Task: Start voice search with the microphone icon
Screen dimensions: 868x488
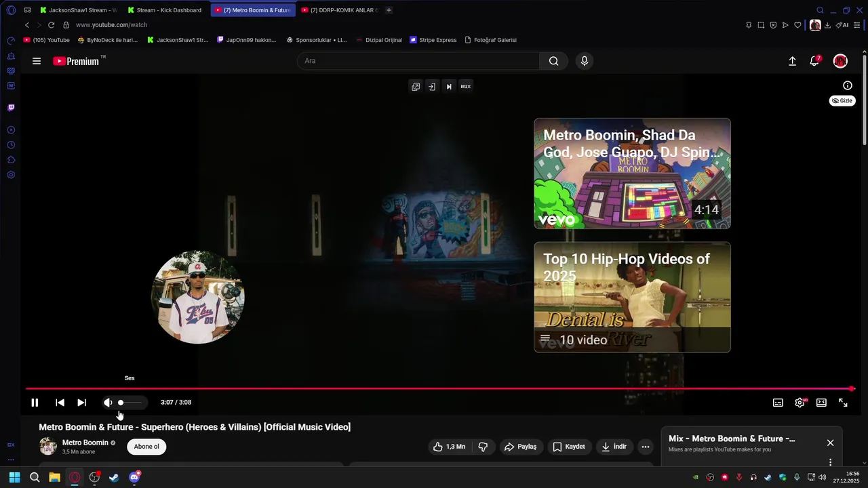Action: (x=585, y=61)
